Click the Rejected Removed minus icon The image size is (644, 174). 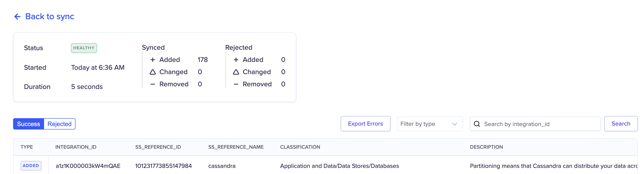tap(236, 84)
